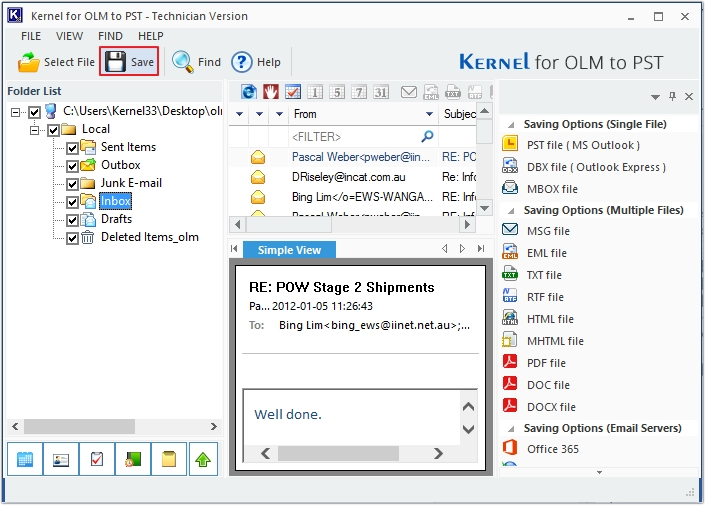Open the FIND menu
The height and width of the screenshot is (506, 706).
point(110,36)
